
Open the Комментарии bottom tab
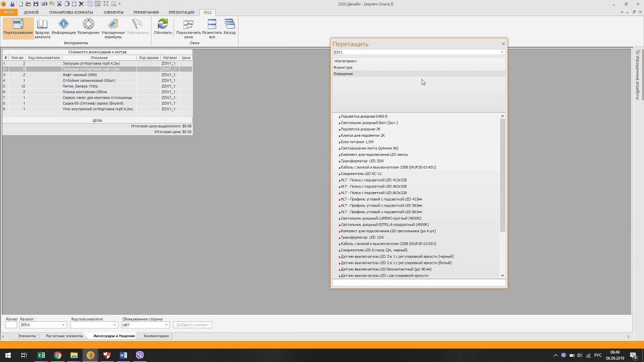[x=156, y=336]
